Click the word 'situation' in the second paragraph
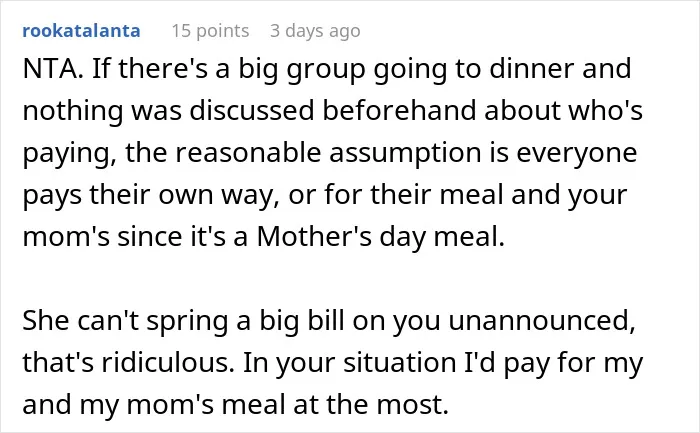This screenshot has width=700, height=433. (400, 362)
